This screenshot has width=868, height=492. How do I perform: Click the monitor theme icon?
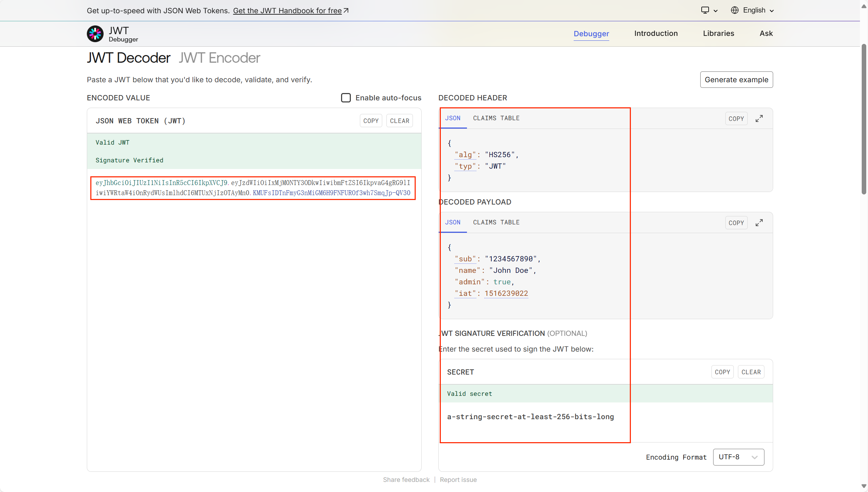[705, 10]
